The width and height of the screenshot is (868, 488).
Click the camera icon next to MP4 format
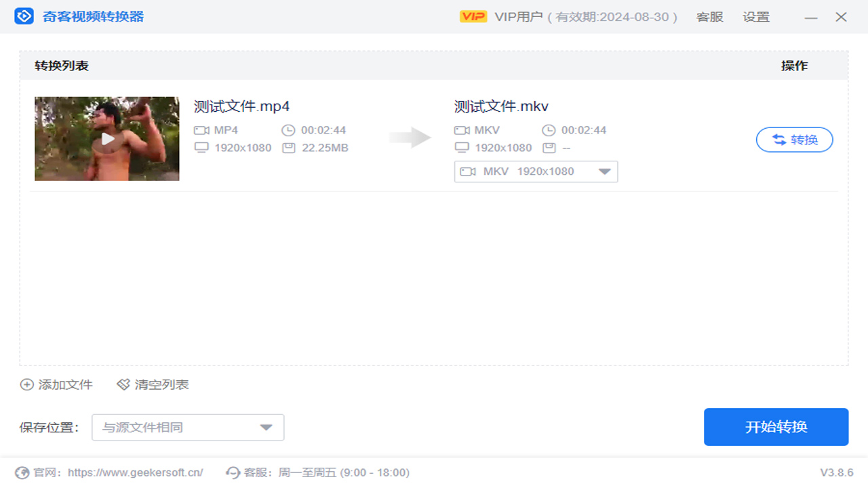click(x=201, y=130)
